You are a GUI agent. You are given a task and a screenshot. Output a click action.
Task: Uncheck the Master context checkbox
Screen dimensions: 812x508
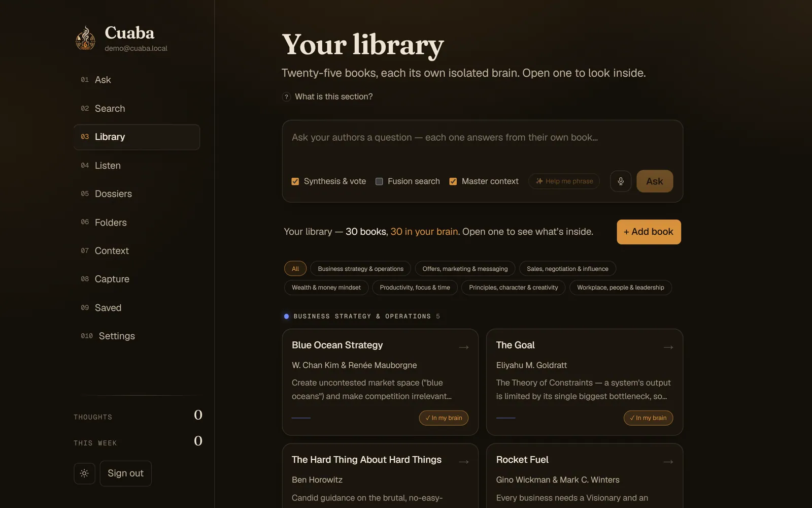click(453, 181)
